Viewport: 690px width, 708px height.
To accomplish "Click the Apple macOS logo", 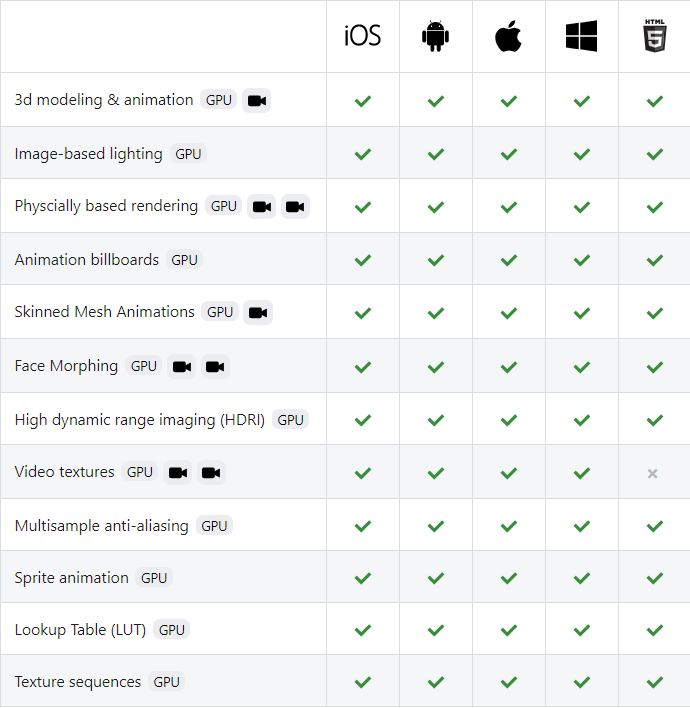I will [x=508, y=36].
